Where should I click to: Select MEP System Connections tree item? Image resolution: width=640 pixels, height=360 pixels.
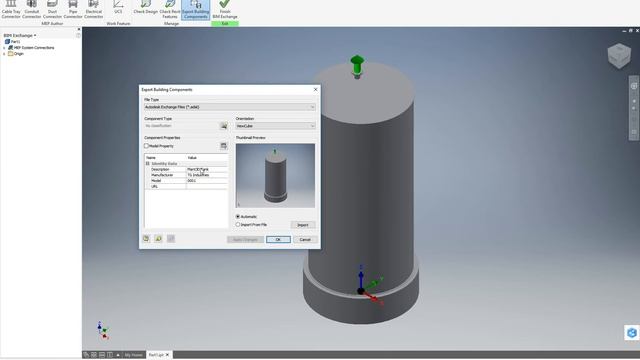pyautogui.click(x=31, y=48)
